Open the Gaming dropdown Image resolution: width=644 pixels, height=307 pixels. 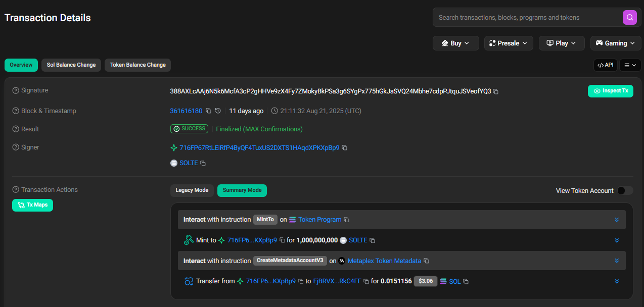(615, 43)
